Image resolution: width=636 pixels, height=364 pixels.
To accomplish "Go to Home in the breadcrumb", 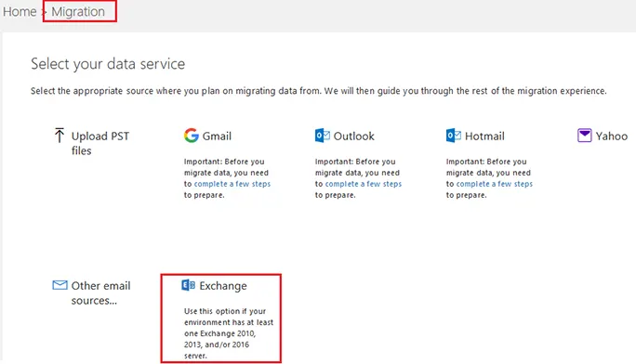I will click(x=20, y=12).
